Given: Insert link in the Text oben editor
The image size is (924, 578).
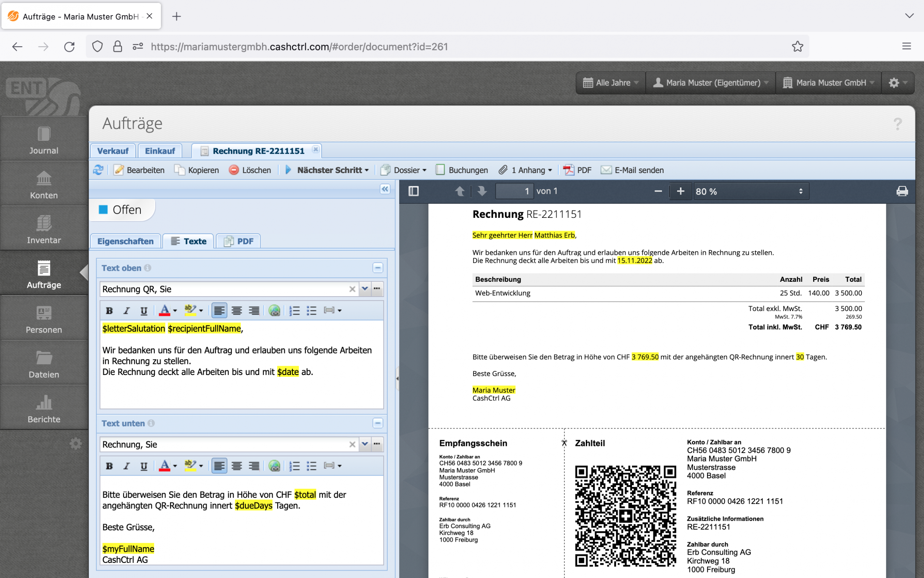Looking at the screenshot, I should click(x=274, y=310).
